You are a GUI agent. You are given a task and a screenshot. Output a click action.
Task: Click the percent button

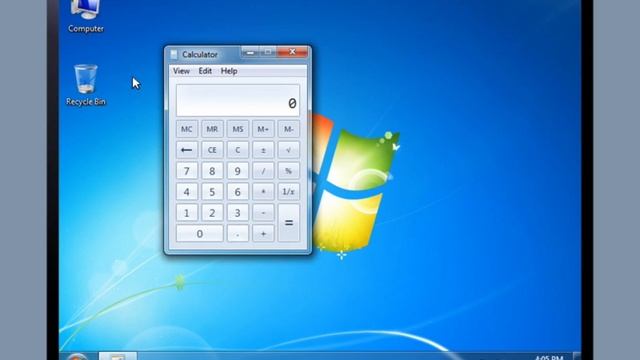click(x=289, y=171)
